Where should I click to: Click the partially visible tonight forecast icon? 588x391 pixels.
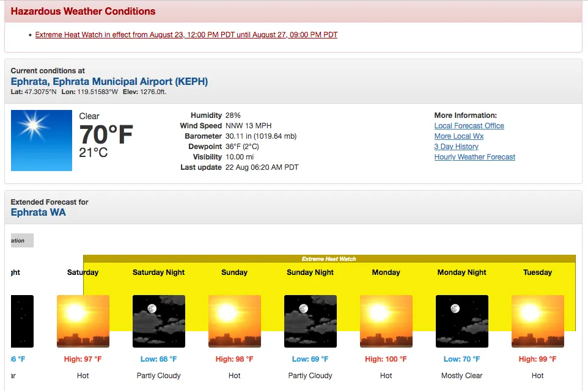pos(22,321)
